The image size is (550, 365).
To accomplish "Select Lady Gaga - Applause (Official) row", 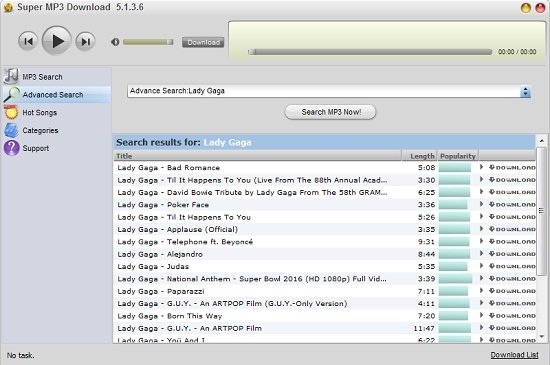I will click(x=324, y=229).
